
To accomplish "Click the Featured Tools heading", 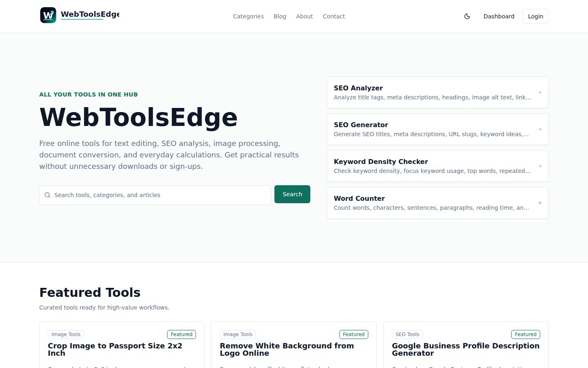I will coord(90,292).
